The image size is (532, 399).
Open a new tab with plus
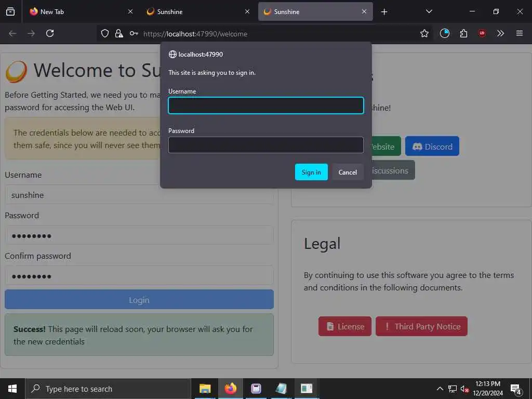(384, 12)
